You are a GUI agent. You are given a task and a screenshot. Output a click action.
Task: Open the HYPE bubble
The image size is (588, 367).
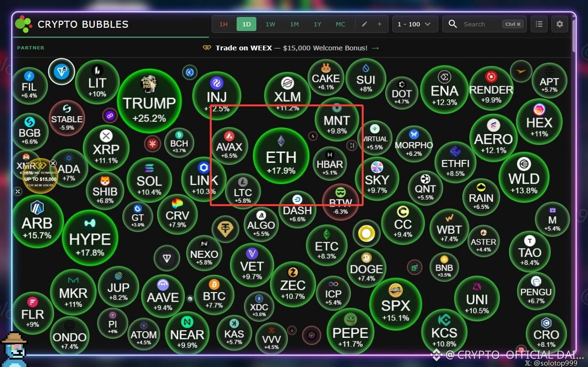[90, 238]
